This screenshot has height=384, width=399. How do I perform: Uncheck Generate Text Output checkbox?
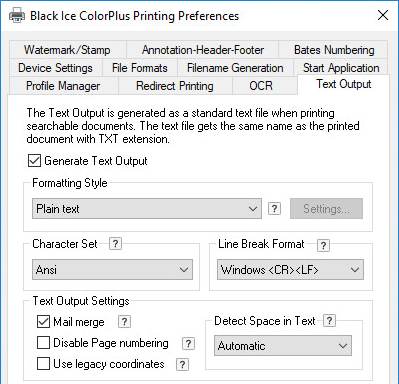point(34,161)
